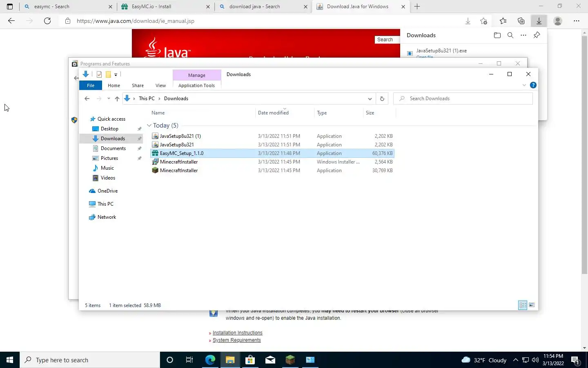Pin the browser Downloads panel
588x368 pixels.
pyautogui.click(x=537, y=35)
